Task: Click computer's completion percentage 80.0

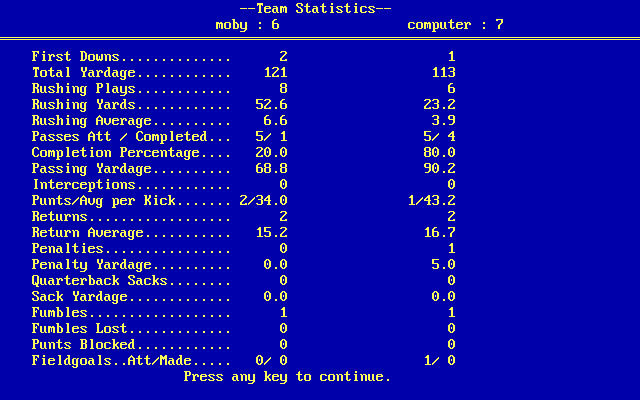Action: tap(440, 153)
